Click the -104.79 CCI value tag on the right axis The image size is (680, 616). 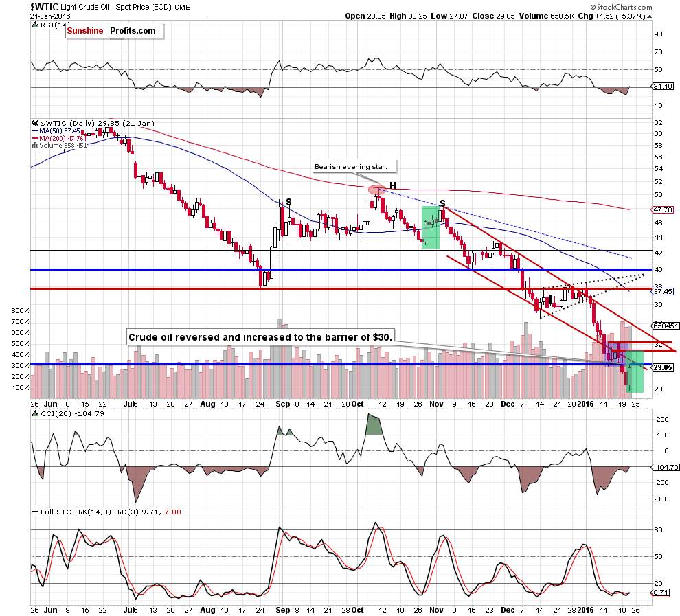pyautogui.click(x=666, y=467)
